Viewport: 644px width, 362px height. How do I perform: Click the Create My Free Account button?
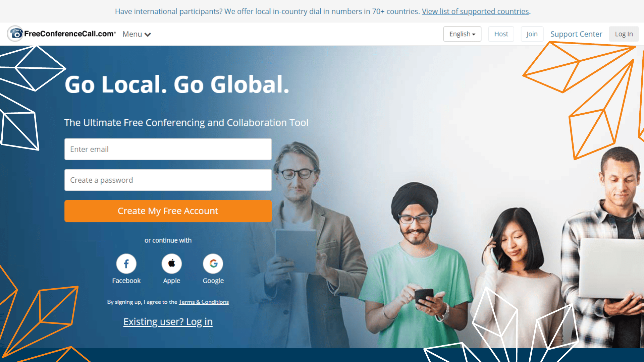click(x=168, y=211)
